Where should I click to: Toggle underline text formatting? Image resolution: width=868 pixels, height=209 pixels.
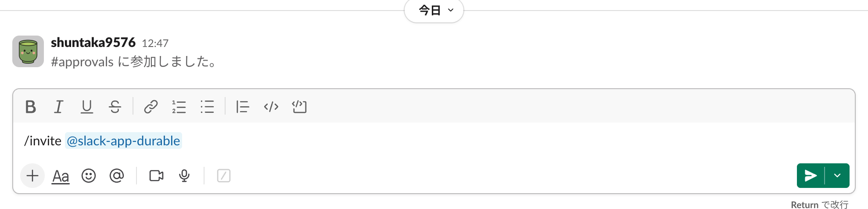[87, 107]
